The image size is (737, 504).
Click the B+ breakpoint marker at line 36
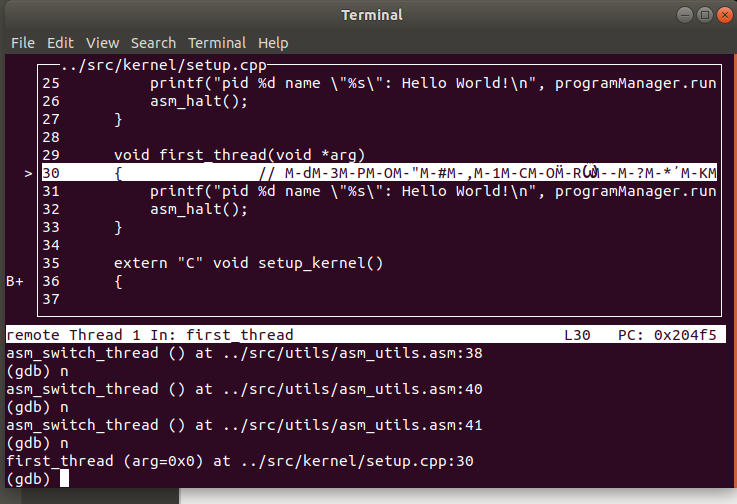coord(15,281)
